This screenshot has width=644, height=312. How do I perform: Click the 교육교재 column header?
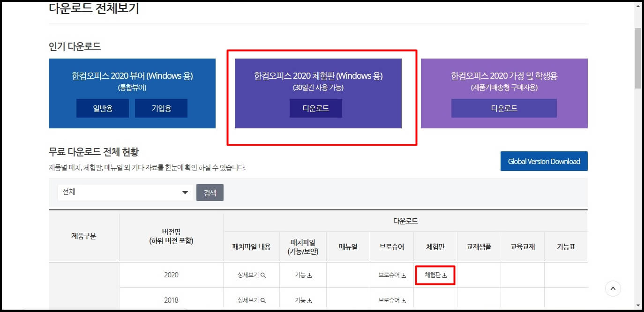pos(523,247)
